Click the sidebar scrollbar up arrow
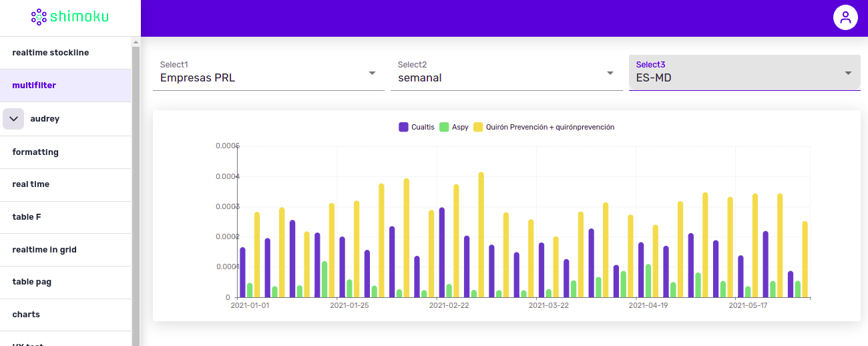Image resolution: width=868 pixels, height=346 pixels. point(136,41)
